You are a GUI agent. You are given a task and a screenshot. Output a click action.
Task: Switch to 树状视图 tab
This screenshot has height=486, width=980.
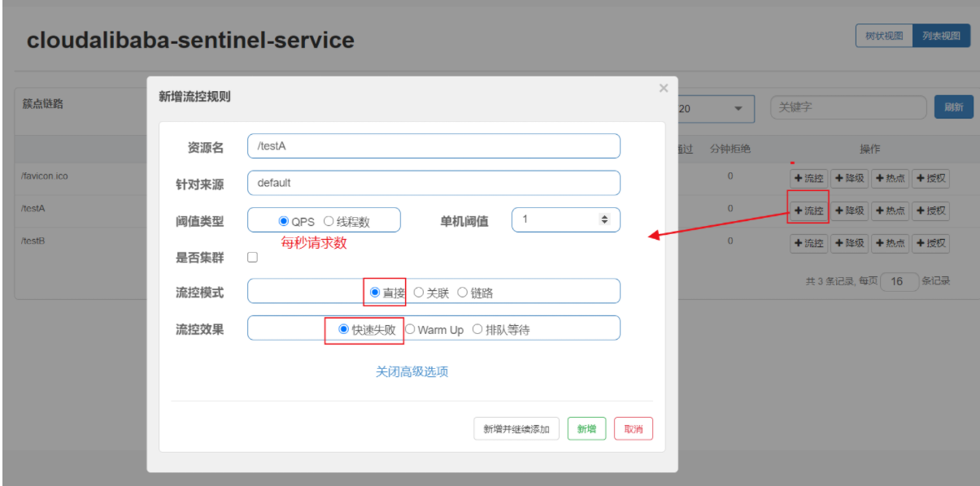[884, 36]
